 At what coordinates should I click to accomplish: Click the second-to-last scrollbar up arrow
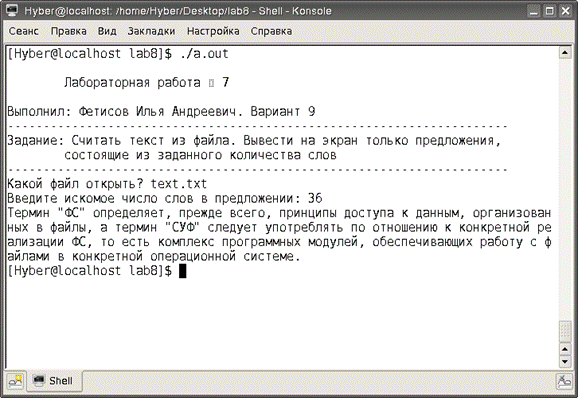[x=565, y=349]
